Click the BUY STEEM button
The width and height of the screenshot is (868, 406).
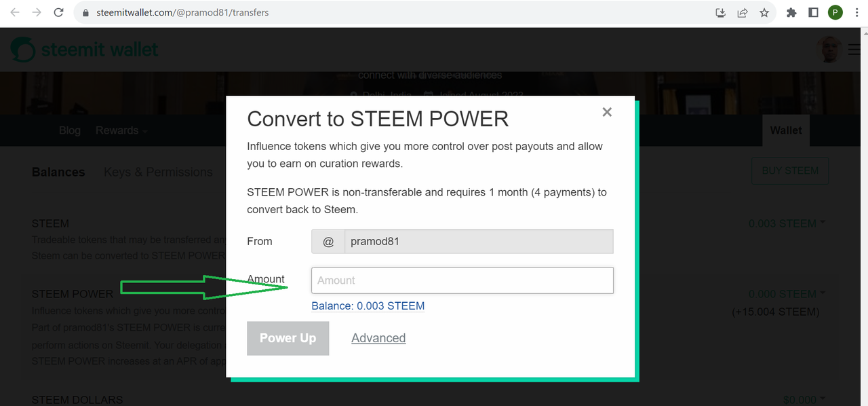790,170
